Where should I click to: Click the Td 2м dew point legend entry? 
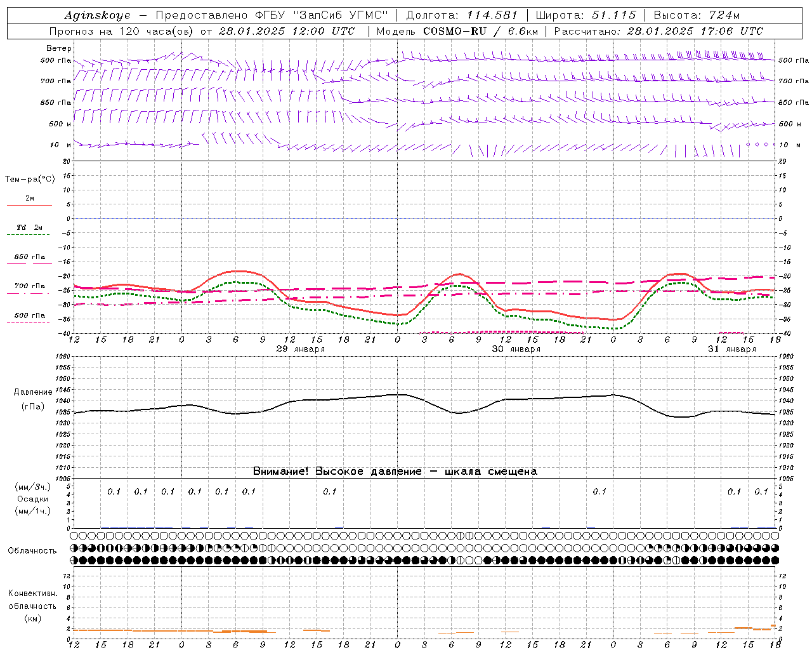[x=30, y=227]
